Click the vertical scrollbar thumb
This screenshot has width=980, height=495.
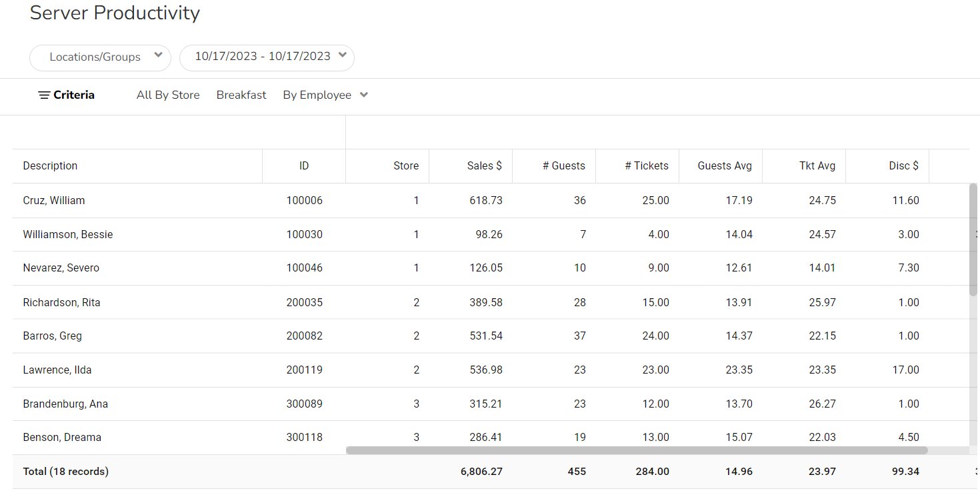(x=973, y=239)
